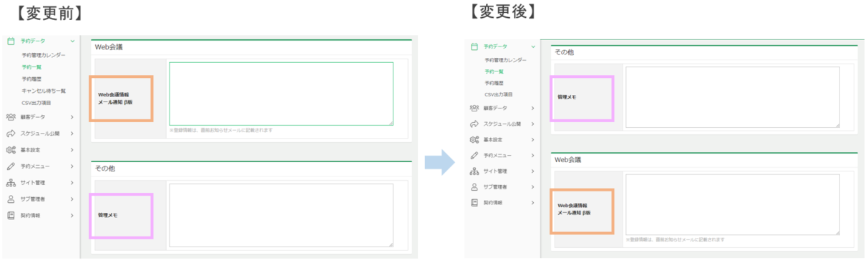The height and width of the screenshot is (275, 868).
Task: Expand サイト管理 with its arrow in 変更前
Action: point(72,183)
